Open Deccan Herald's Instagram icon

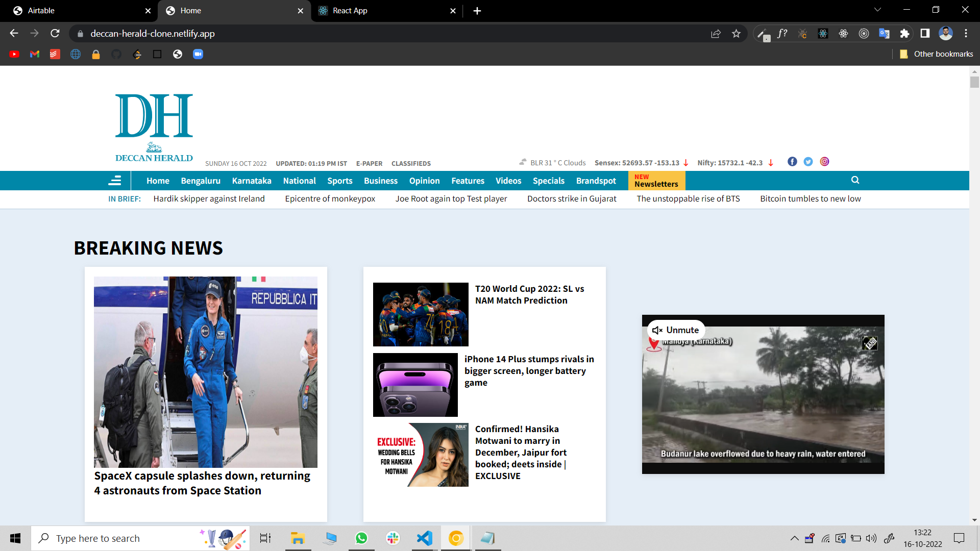click(824, 162)
